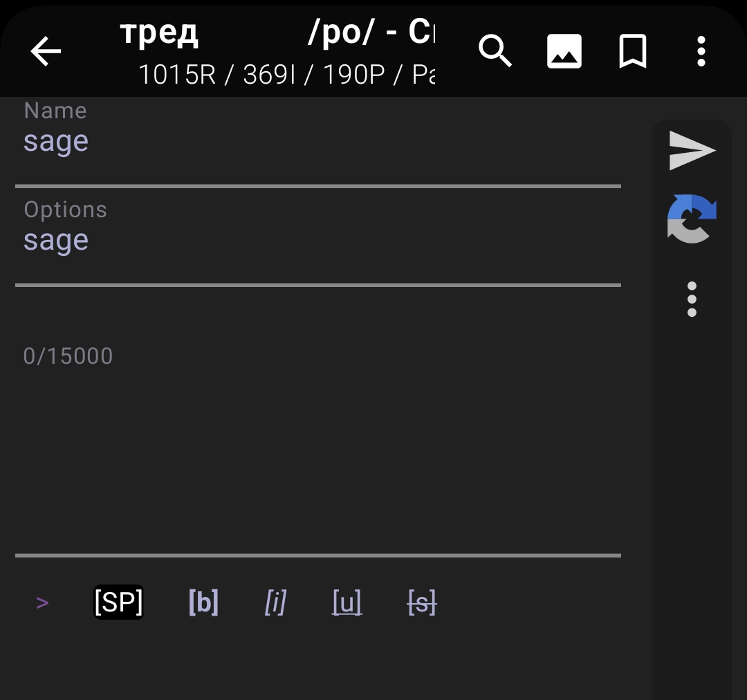The image size is (747, 700).
Task: Open reply panel three-dot options
Action: [692, 300]
